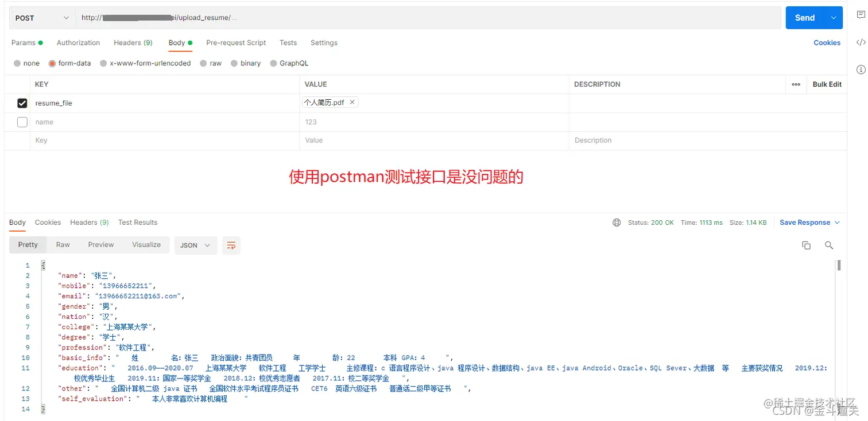
Task: Click the name key cell
Action: [x=165, y=122]
